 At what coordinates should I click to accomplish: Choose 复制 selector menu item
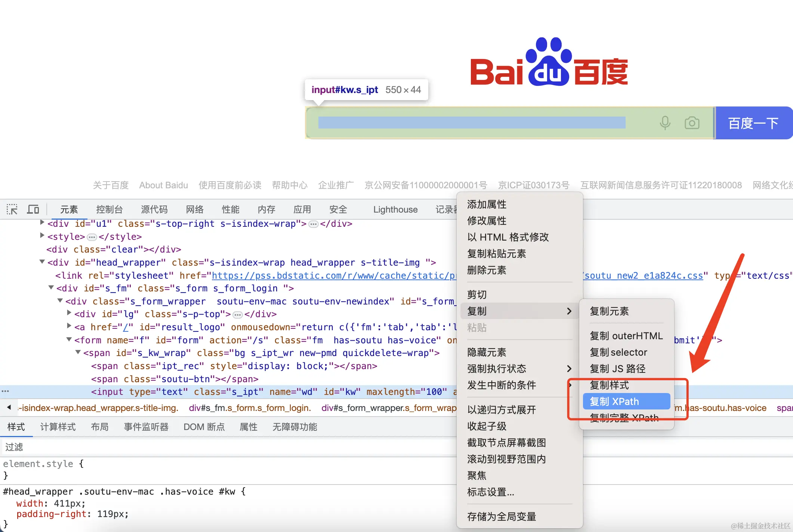coord(618,352)
